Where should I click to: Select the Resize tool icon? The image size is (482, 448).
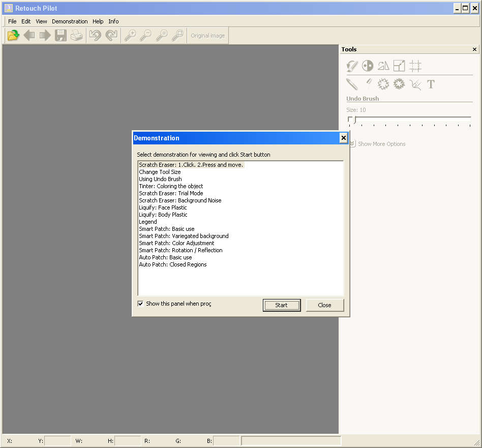point(399,66)
